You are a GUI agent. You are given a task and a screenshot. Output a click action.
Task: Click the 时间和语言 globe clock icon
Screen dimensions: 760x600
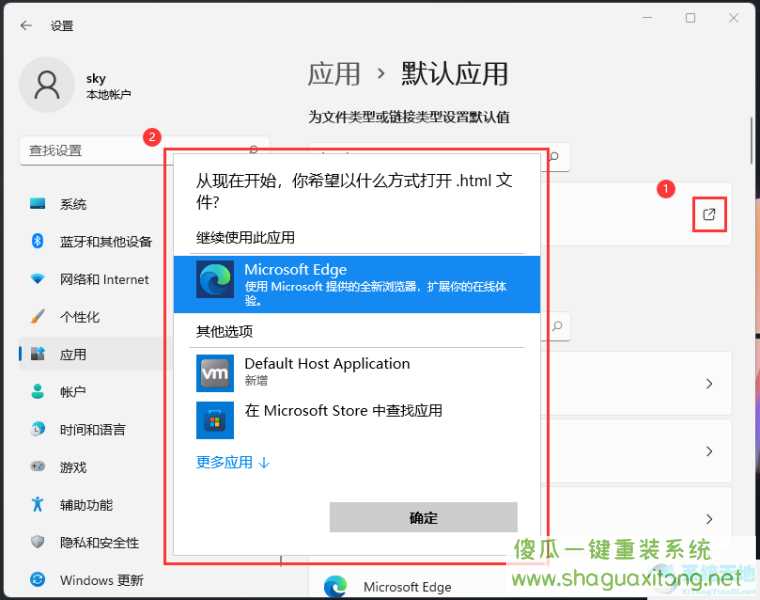37,429
